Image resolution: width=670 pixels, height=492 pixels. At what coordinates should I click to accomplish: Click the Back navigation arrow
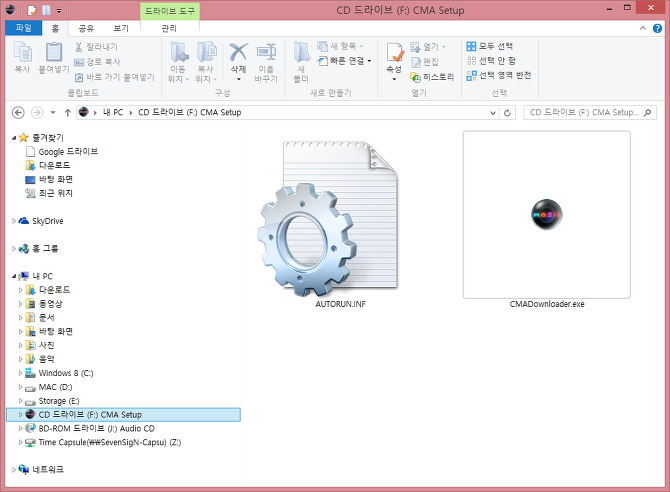click(18, 112)
